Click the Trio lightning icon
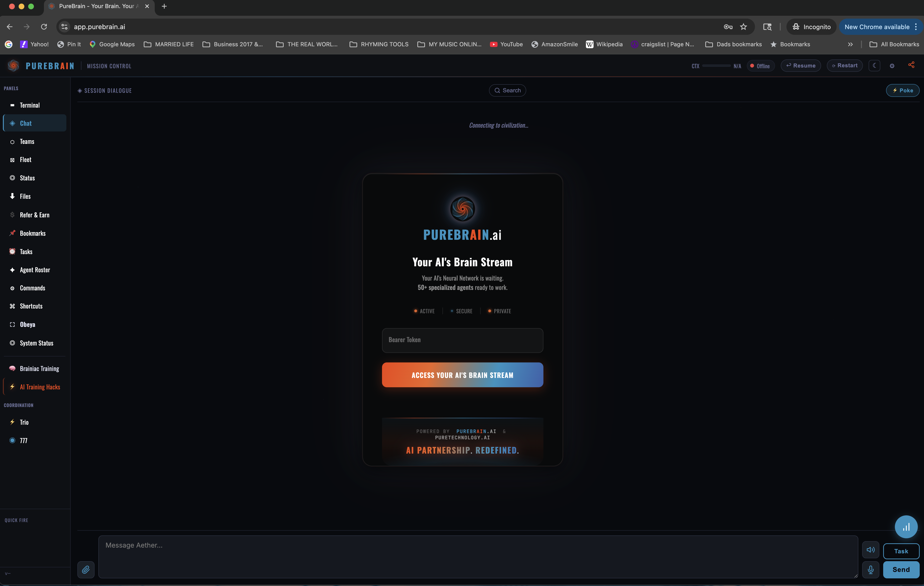The width and height of the screenshot is (924, 586). (x=12, y=422)
